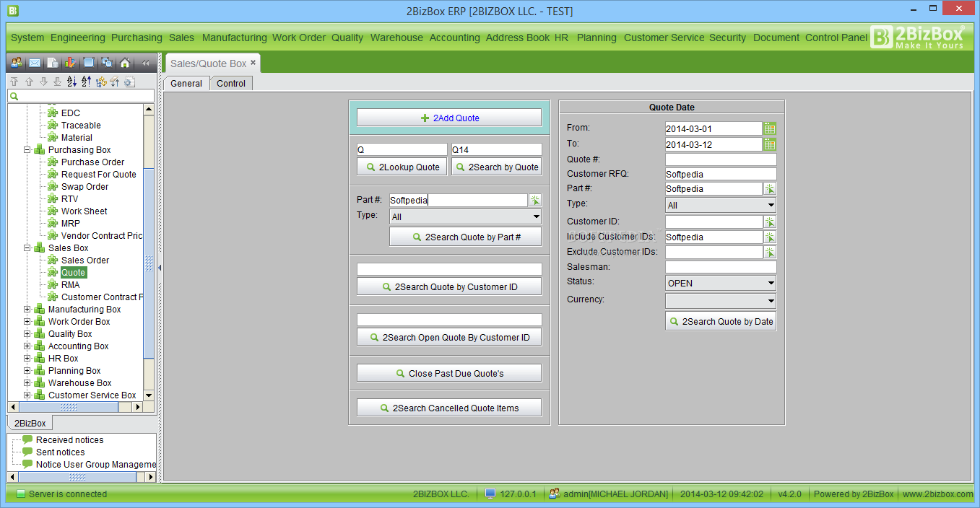Image resolution: width=980 pixels, height=508 pixels.
Task: Click 2Search Open Quote By Customer ID
Action: (449, 337)
